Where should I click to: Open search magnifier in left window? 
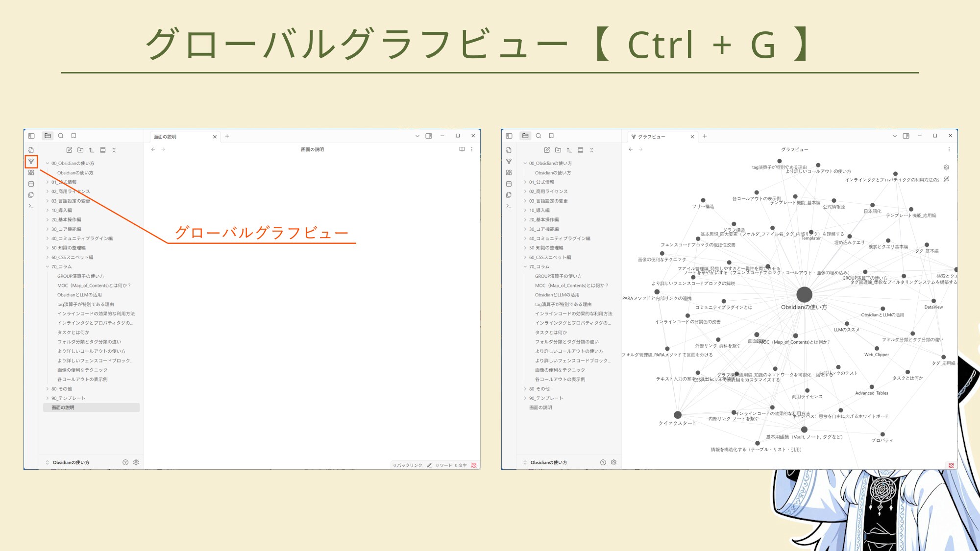click(61, 136)
